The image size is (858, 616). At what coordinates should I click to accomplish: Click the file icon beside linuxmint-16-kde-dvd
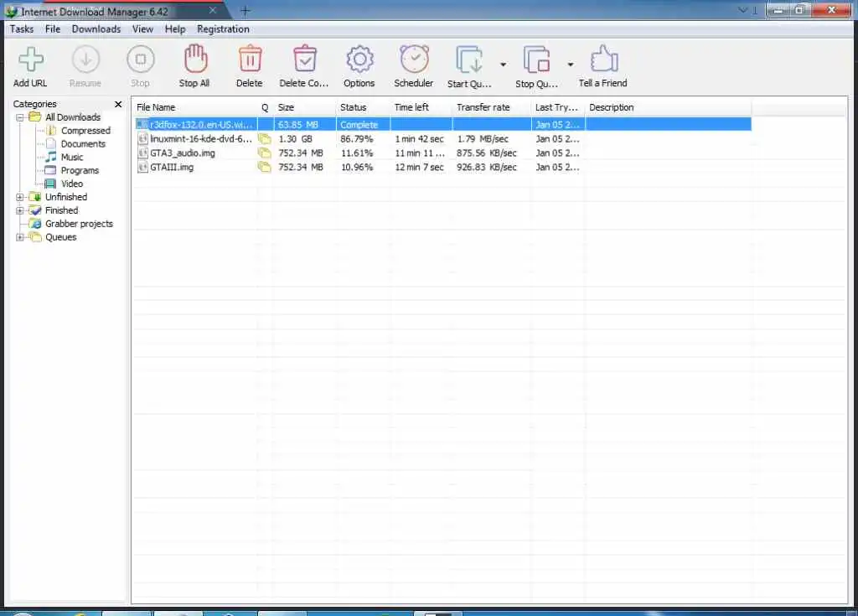point(142,139)
